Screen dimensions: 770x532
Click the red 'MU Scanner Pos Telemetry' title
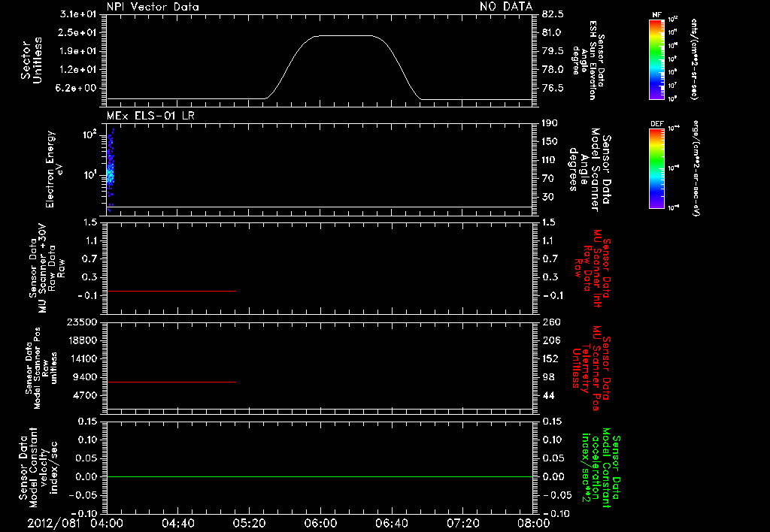pyautogui.click(x=592, y=368)
